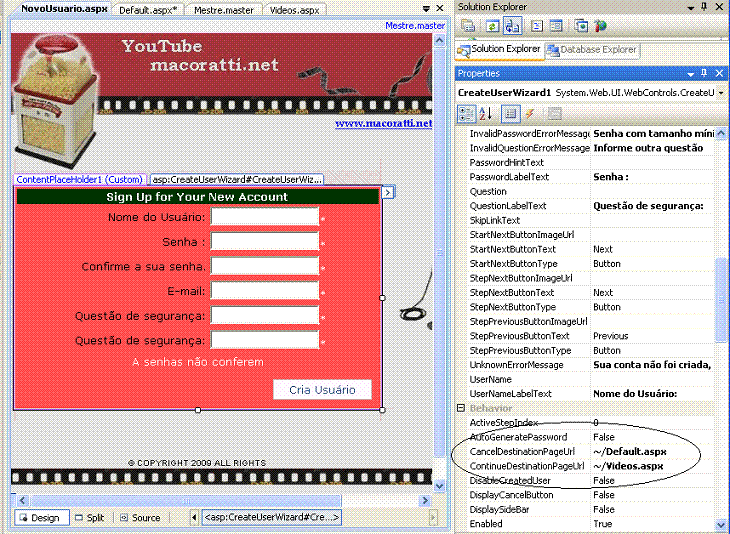This screenshot has height=534, width=730.
Task: Pin the Solution Explorer panel
Action: [704, 7]
